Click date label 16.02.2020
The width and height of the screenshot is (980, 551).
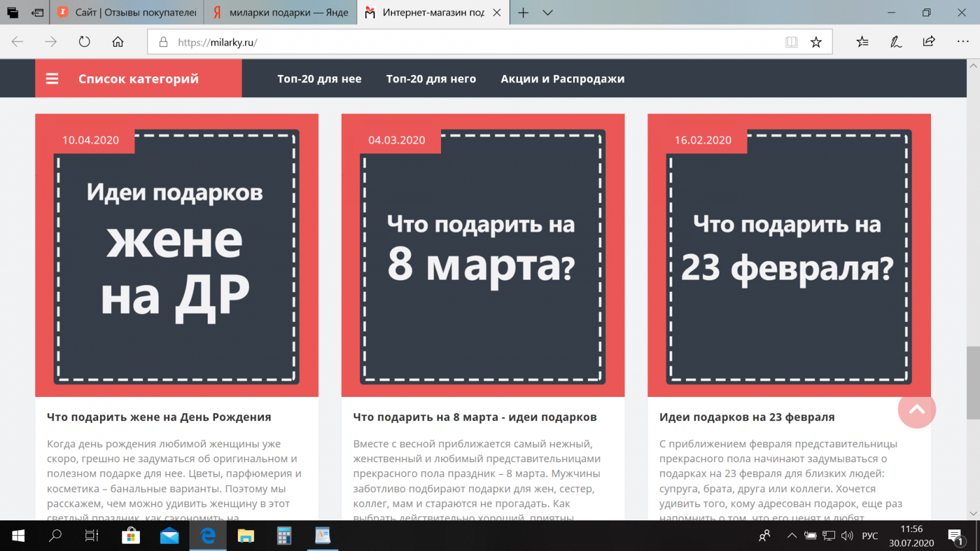(703, 140)
